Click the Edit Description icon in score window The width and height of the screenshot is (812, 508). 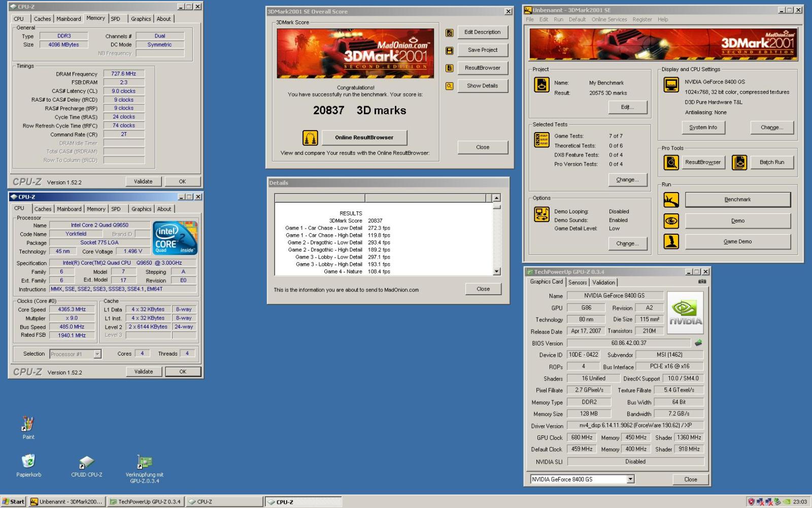pos(449,33)
